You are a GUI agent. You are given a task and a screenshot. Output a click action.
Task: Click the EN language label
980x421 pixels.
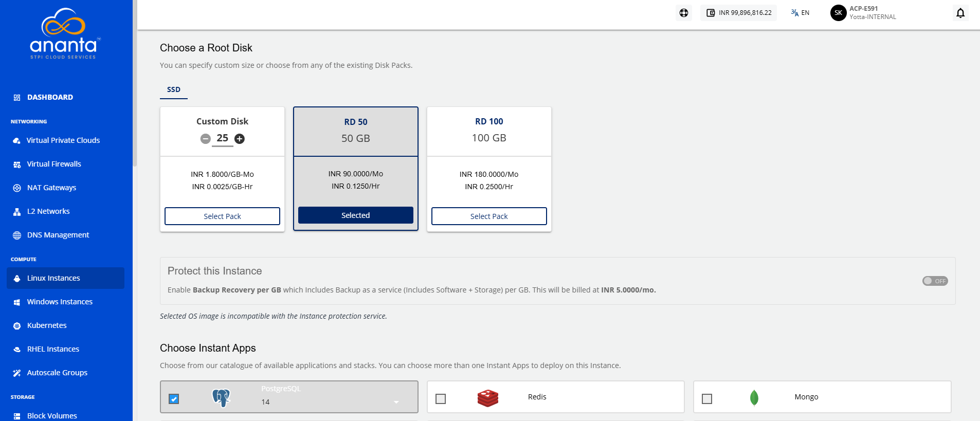(x=805, y=13)
